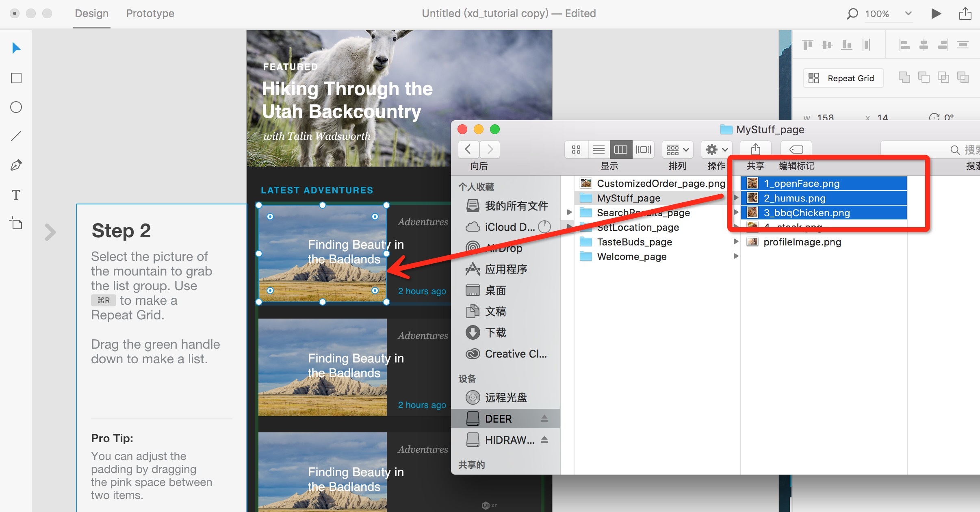
Task: Select the Ellipse tool
Action: point(16,107)
